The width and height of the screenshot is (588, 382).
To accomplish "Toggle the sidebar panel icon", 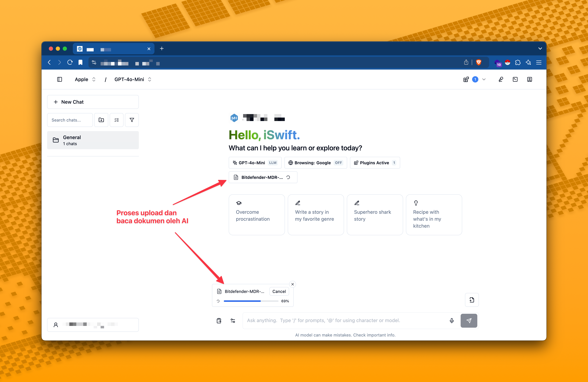I will 60,79.
